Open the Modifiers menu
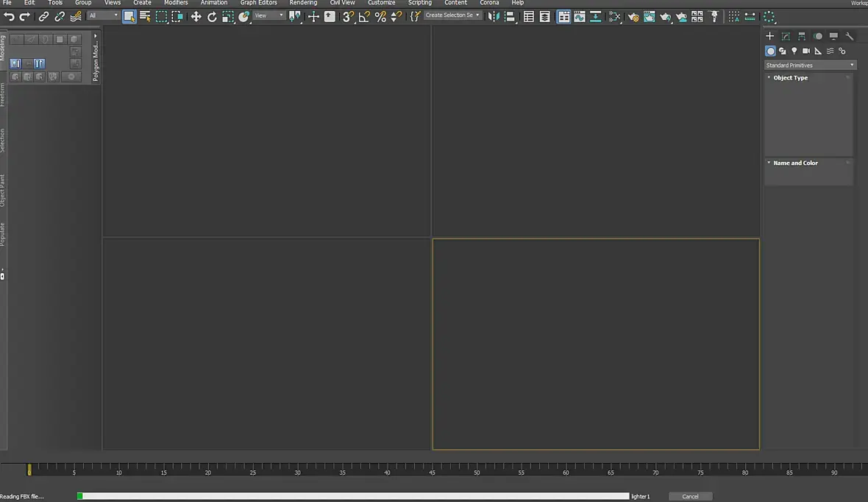 coord(176,3)
